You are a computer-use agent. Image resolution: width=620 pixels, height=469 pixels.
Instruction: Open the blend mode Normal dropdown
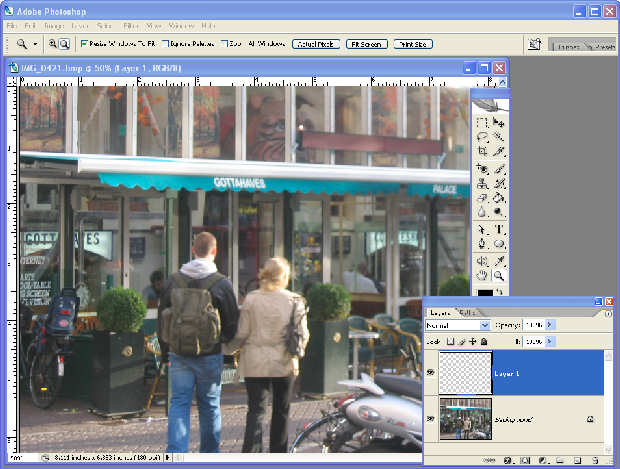pyautogui.click(x=485, y=325)
